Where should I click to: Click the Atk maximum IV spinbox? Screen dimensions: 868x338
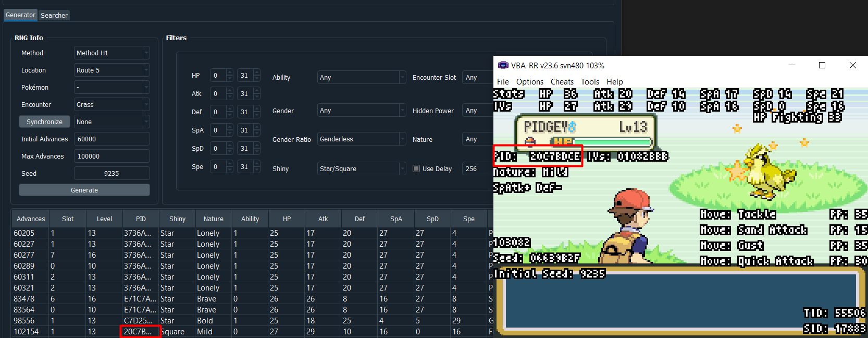(249, 93)
